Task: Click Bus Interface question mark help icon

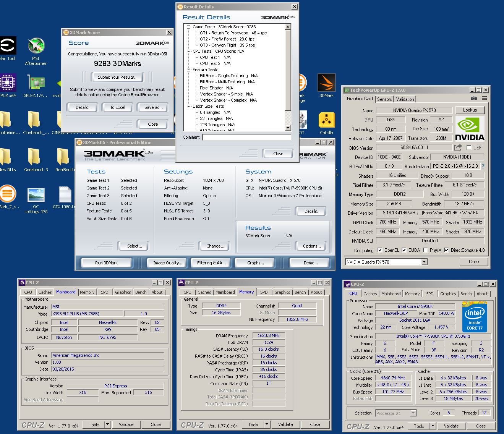Action: coord(483,166)
